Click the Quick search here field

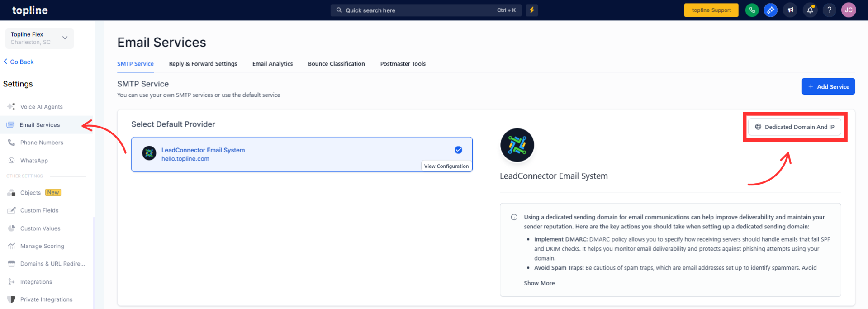click(x=426, y=10)
